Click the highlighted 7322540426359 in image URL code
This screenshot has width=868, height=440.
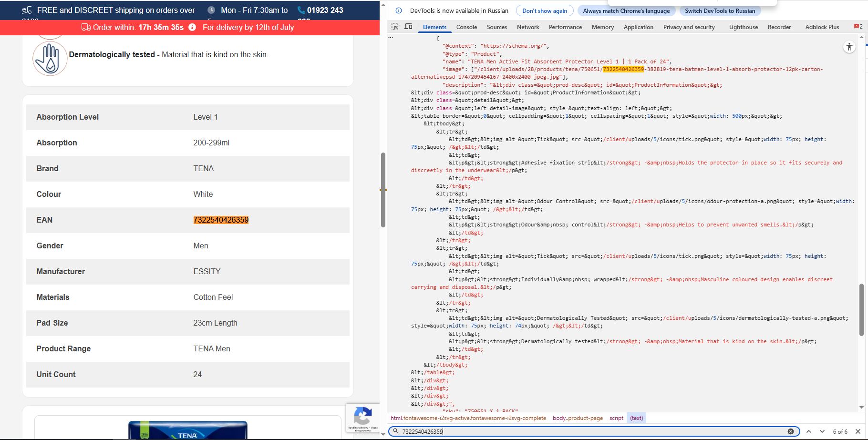623,69
